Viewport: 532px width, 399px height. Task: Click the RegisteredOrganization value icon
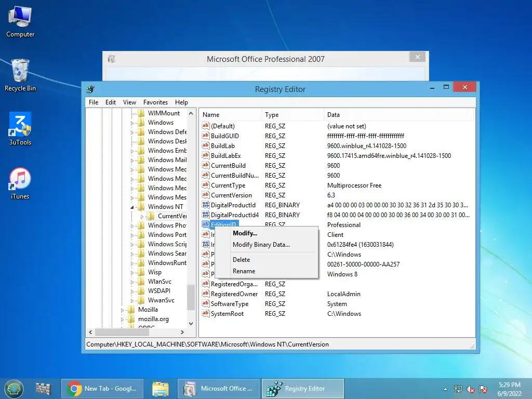[x=206, y=284]
